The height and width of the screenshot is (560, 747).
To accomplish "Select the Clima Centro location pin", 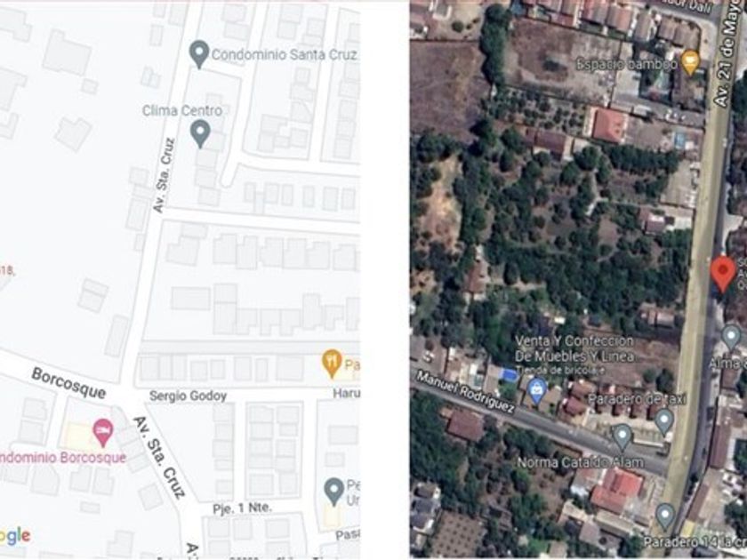I will tap(200, 133).
